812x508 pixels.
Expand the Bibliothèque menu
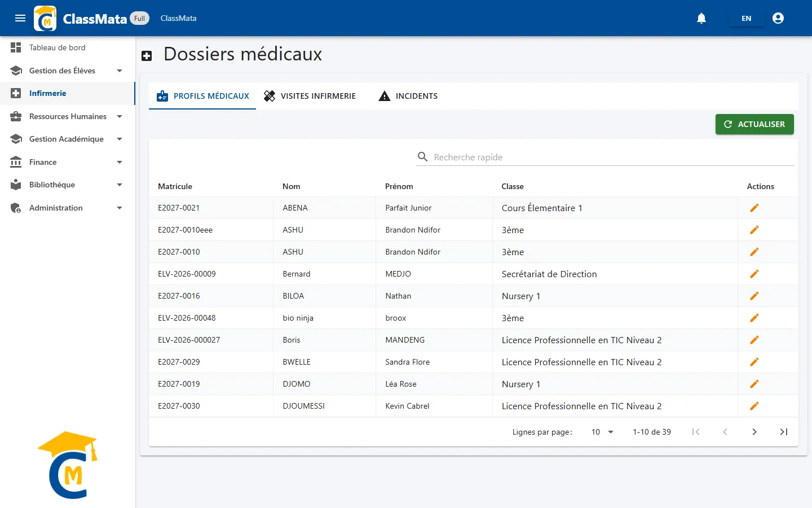68,185
